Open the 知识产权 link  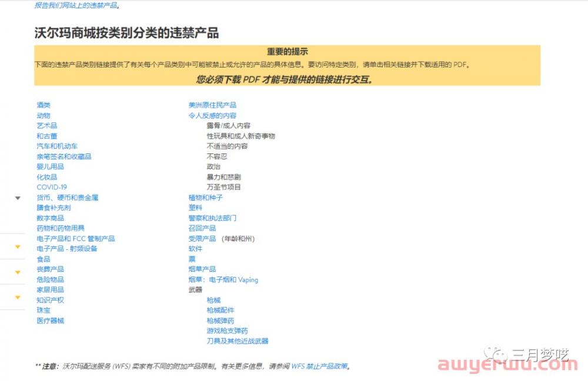pos(50,300)
